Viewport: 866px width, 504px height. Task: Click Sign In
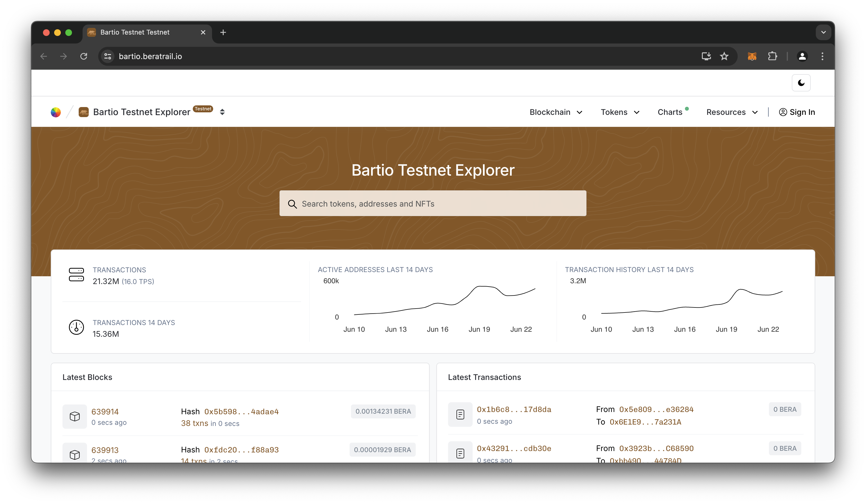point(797,112)
